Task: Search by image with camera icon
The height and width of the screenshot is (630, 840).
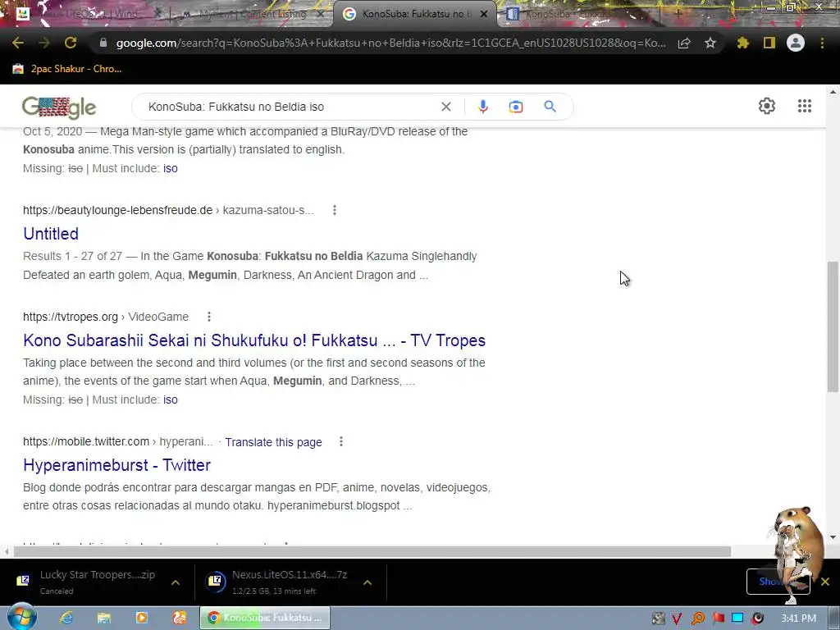Action: pos(516,107)
